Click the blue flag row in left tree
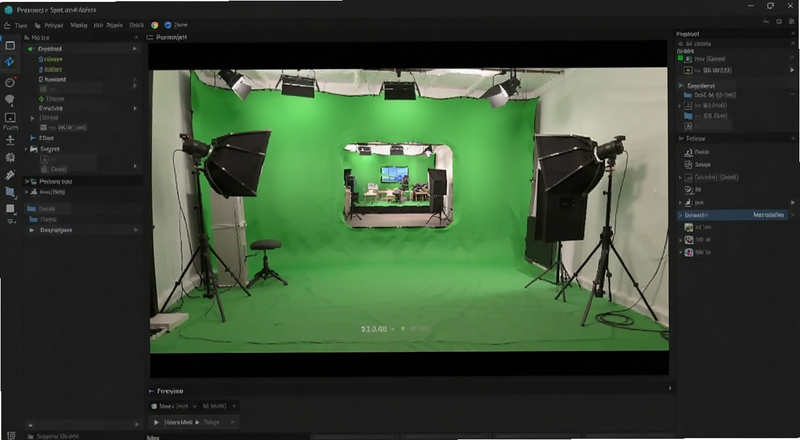Viewport: 800px width, 440px height. click(41, 138)
